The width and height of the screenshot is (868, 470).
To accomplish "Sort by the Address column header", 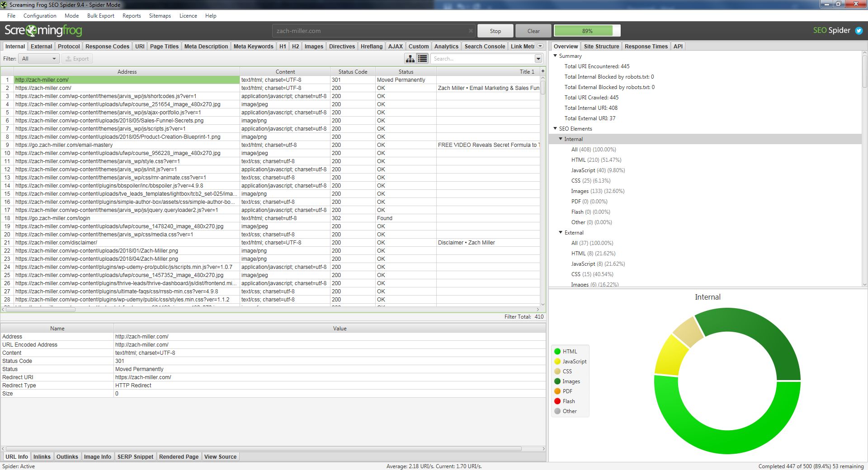I will [127, 71].
